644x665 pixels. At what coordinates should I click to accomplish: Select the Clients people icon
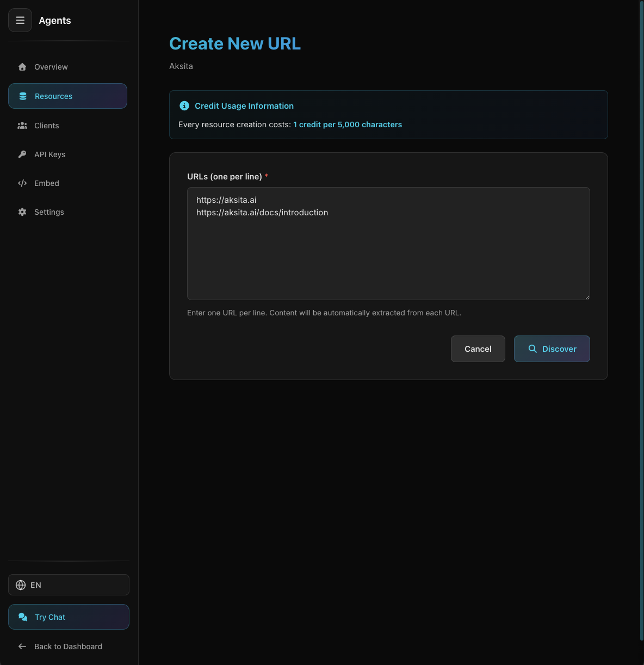(22, 125)
